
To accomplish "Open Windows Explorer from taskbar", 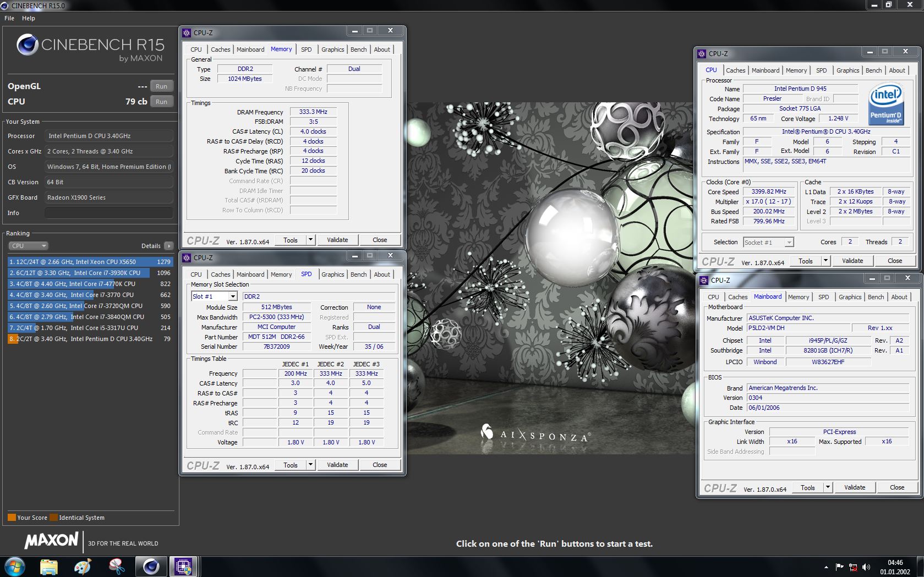I will pyautogui.click(x=49, y=567).
